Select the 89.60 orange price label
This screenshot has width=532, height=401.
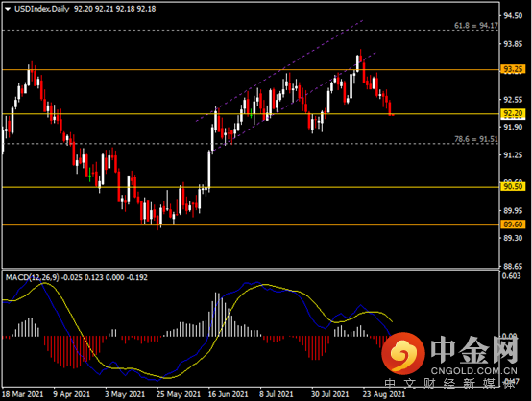[513, 224]
